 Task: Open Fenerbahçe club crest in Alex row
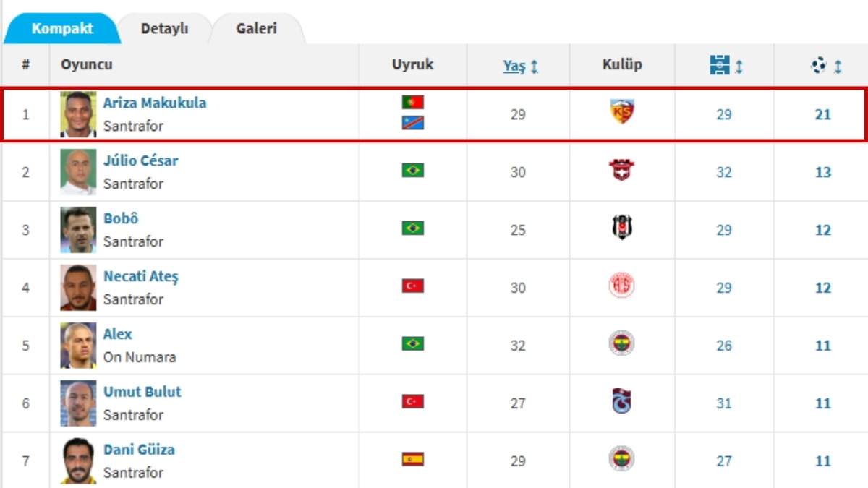622,343
